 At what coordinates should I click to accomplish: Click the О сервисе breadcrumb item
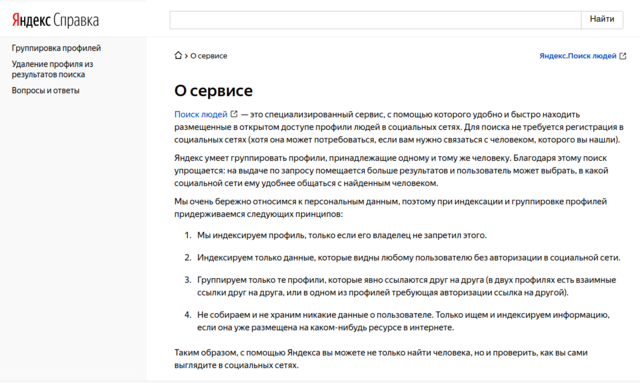coord(209,56)
